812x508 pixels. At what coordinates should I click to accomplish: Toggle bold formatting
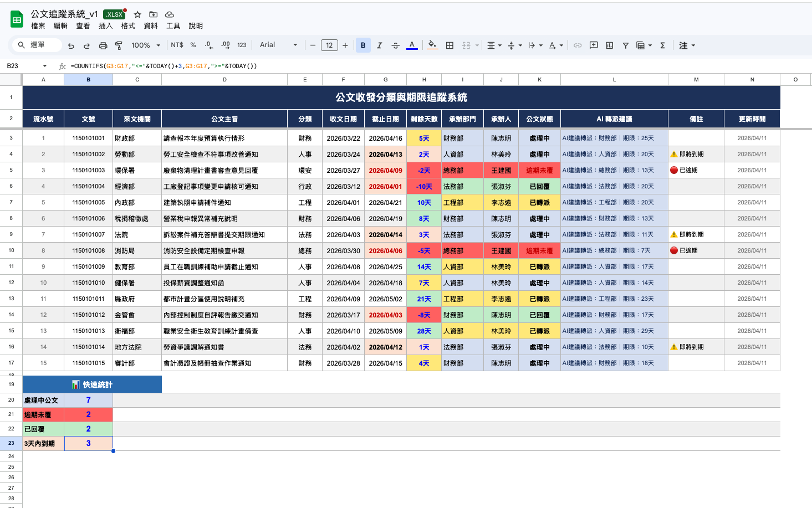pyautogui.click(x=363, y=45)
